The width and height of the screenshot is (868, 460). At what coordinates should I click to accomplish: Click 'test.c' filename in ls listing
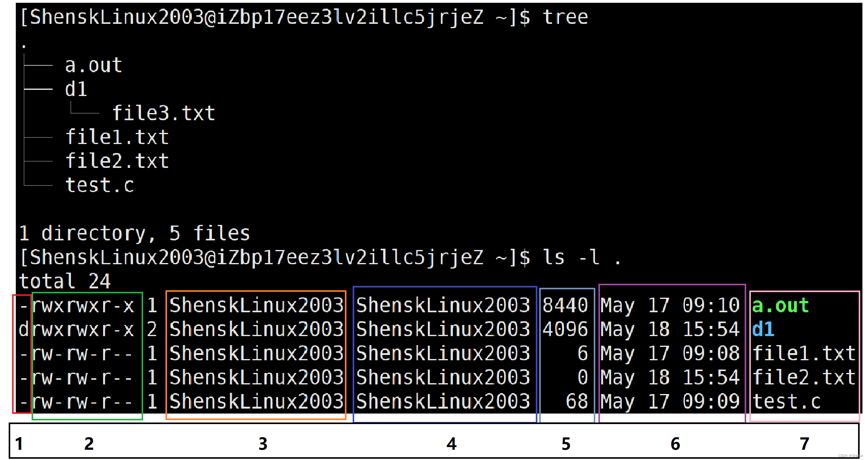coord(787,402)
